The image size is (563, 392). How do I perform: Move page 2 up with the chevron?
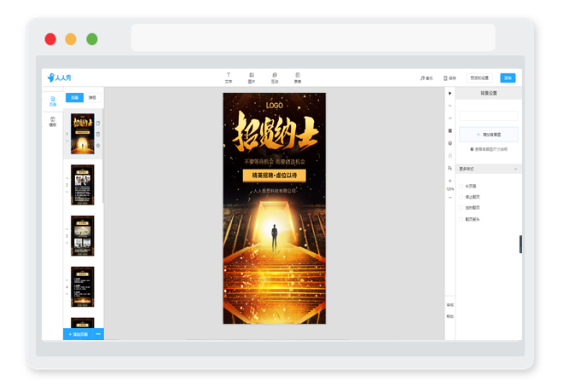tap(67, 178)
